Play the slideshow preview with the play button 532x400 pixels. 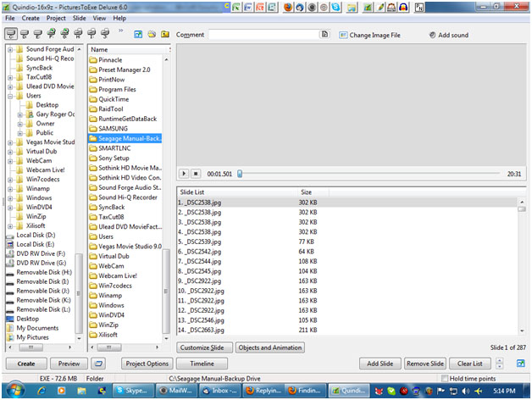[184, 174]
